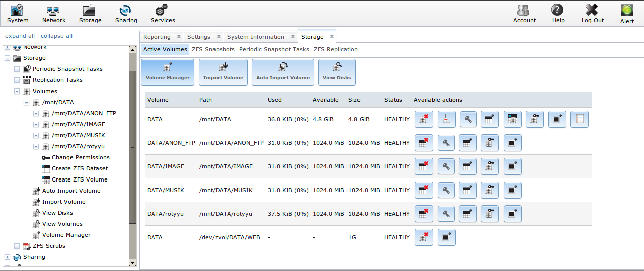Open Network in the top navigation bar
The image size is (644, 271).
(x=54, y=14)
